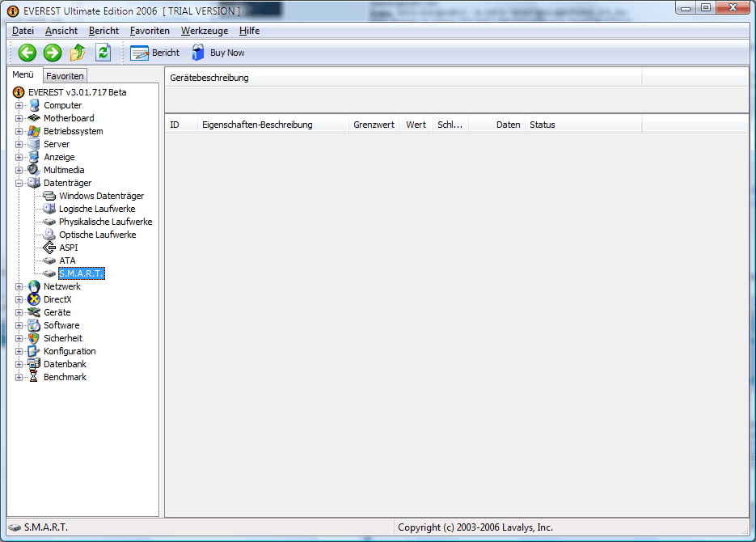Click the Geräte devices icon
This screenshot has height=542, width=756.
tap(34, 312)
